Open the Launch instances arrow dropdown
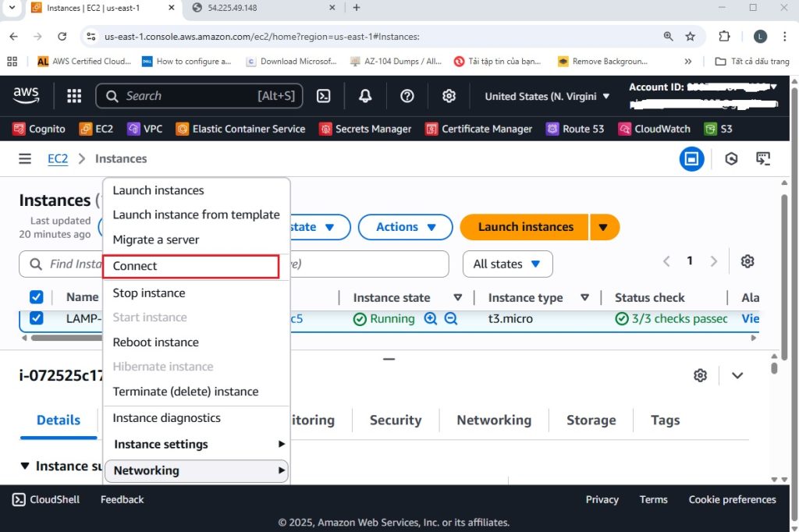The height and width of the screenshot is (532, 799). click(x=604, y=227)
